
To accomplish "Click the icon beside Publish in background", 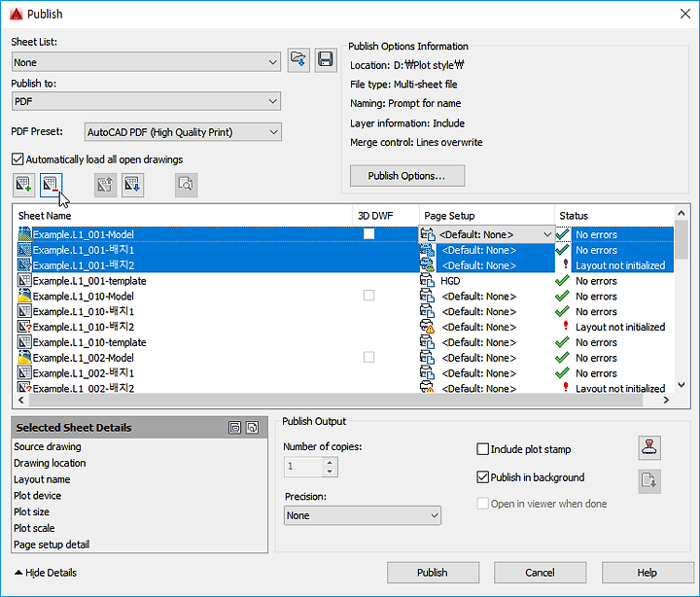I will coord(649,481).
